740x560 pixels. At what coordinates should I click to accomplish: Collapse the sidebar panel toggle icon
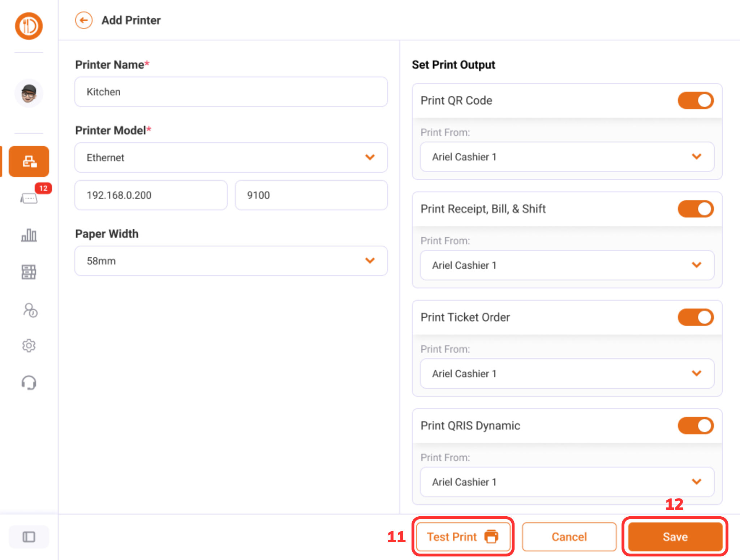click(x=29, y=537)
